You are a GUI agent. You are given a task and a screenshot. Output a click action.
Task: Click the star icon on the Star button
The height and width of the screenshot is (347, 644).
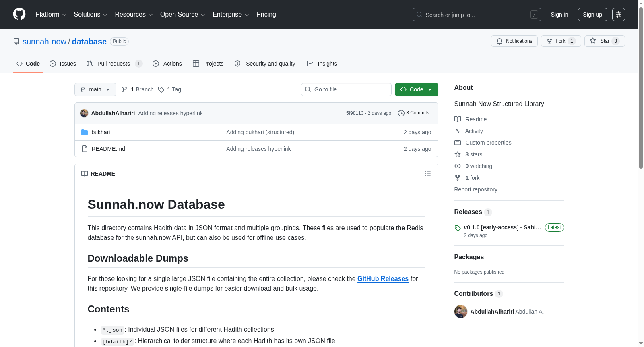593,41
